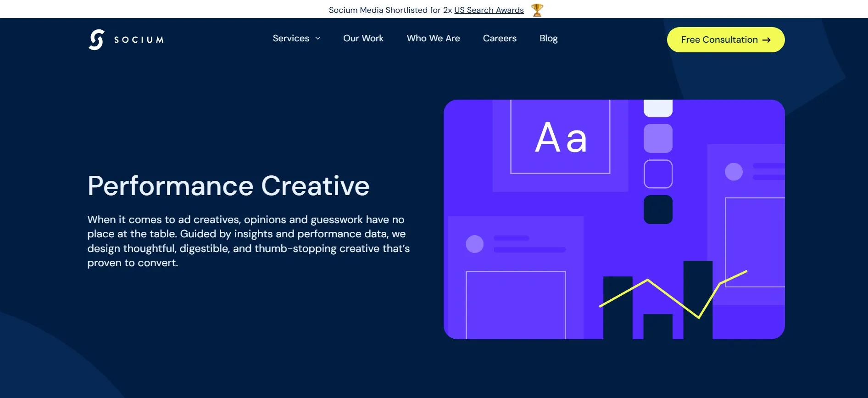Visit the Blog page
This screenshot has width=868, height=398.
(x=549, y=39)
